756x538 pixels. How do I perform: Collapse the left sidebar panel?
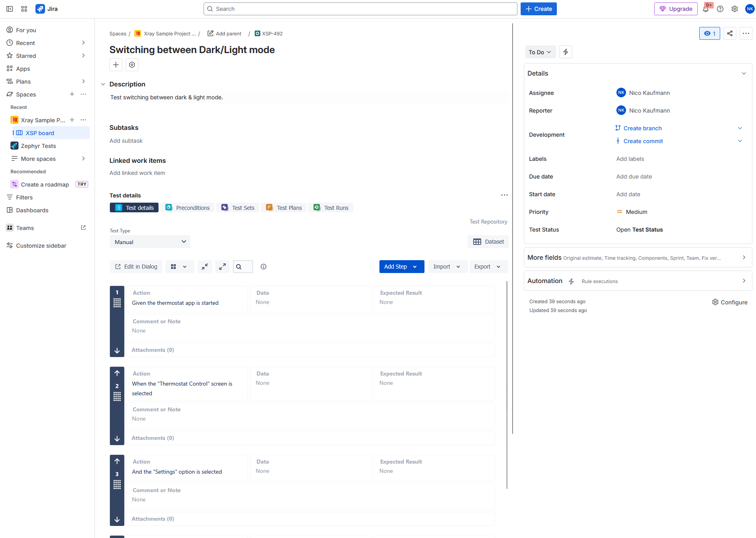point(10,9)
